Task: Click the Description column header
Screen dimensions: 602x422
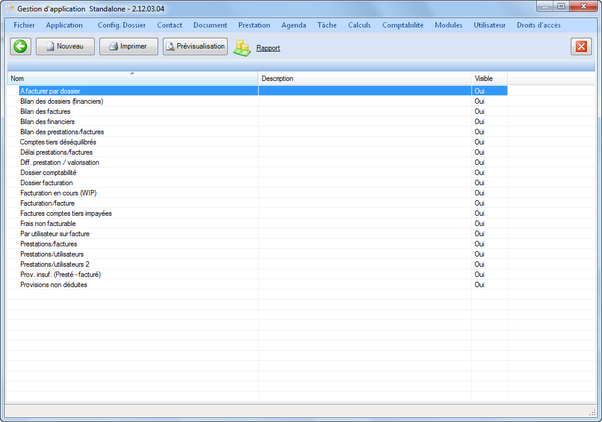Action: click(x=364, y=78)
